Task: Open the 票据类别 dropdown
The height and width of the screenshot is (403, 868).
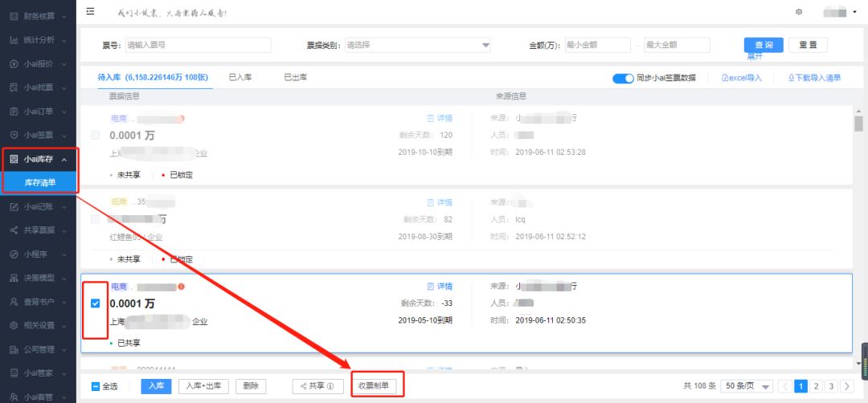Action: (x=418, y=45)
